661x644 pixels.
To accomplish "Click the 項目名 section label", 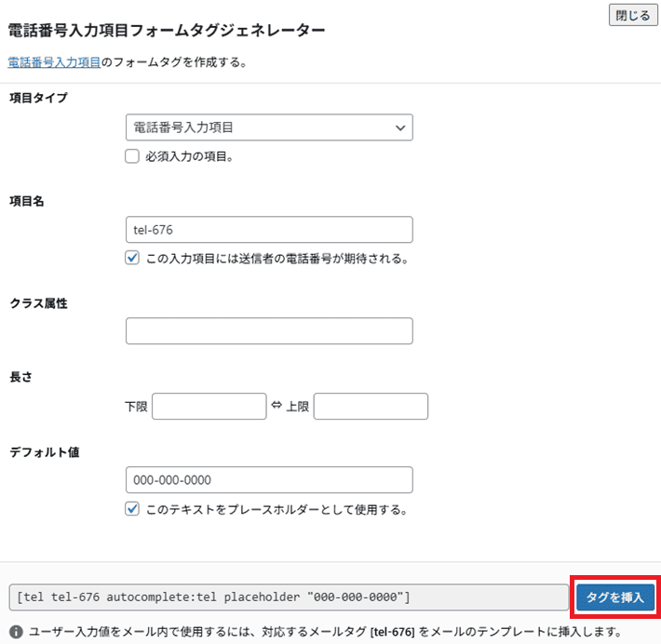I will [x=27, y=201].
